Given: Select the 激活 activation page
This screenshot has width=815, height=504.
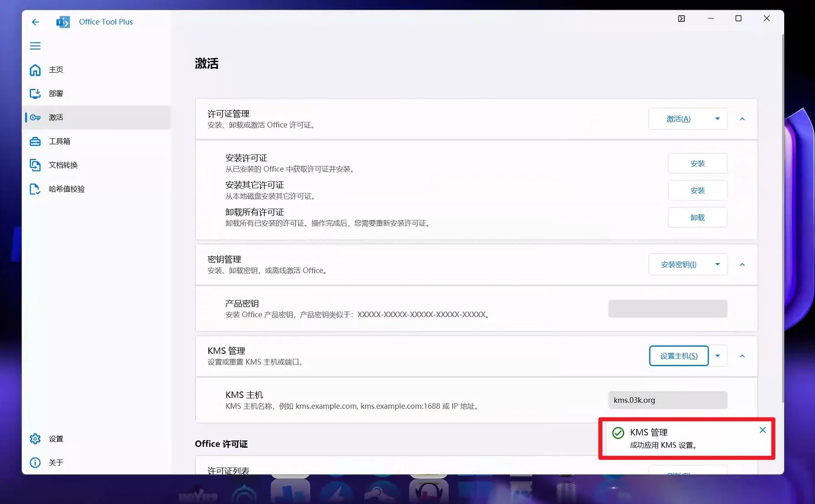Looking at the screenshot, I should click(96, 117).
